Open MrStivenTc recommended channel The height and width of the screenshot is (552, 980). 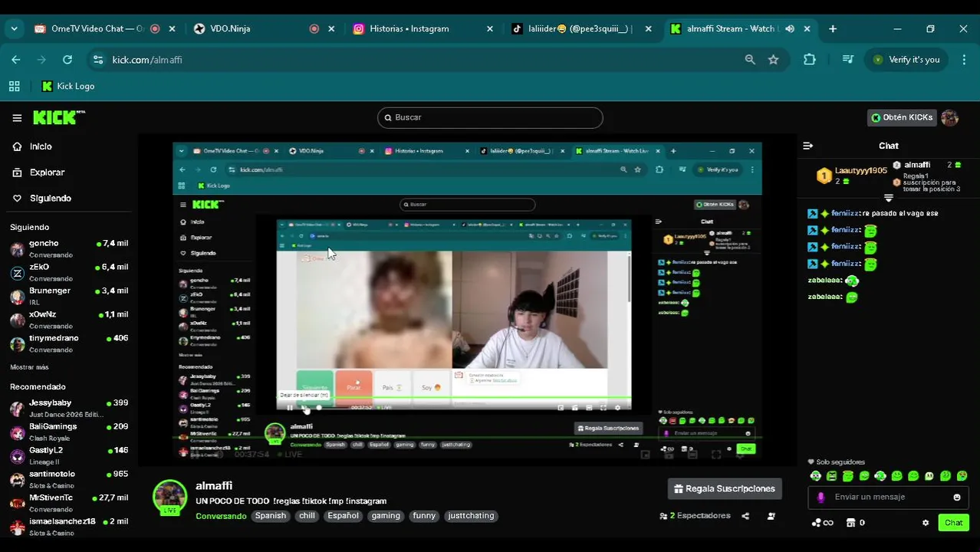(69, 504)
